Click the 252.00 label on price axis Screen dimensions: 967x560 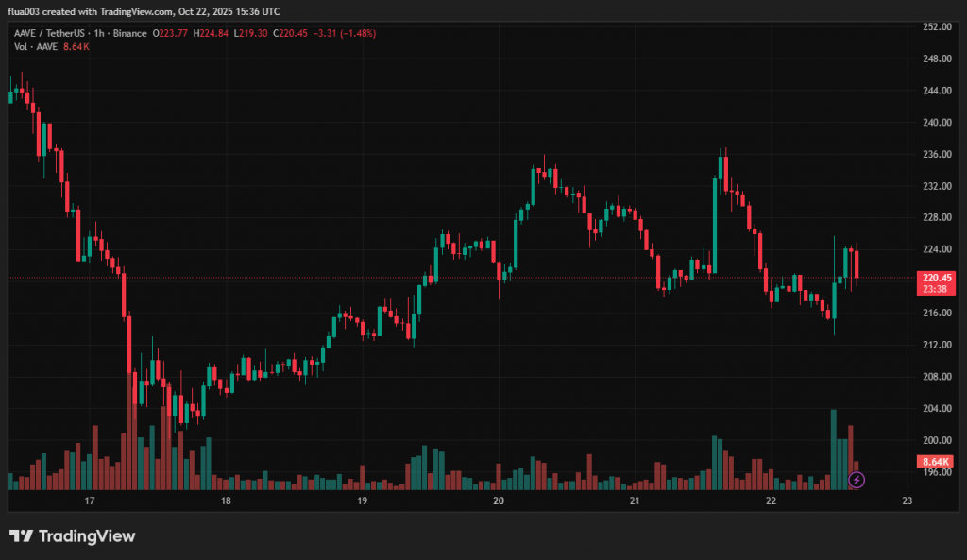936,26
